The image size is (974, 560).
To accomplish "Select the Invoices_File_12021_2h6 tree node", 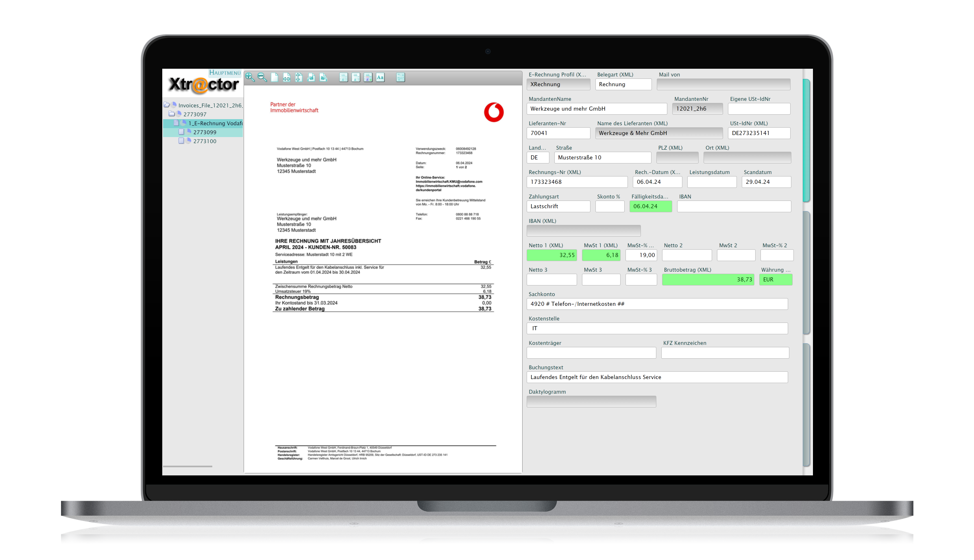I will tap(210, 105).
